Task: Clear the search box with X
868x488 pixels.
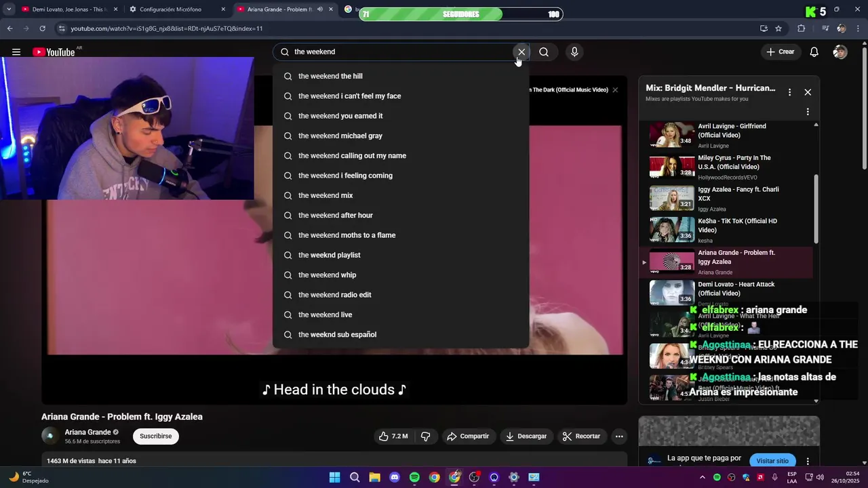Action: click(x=521, y=52)
